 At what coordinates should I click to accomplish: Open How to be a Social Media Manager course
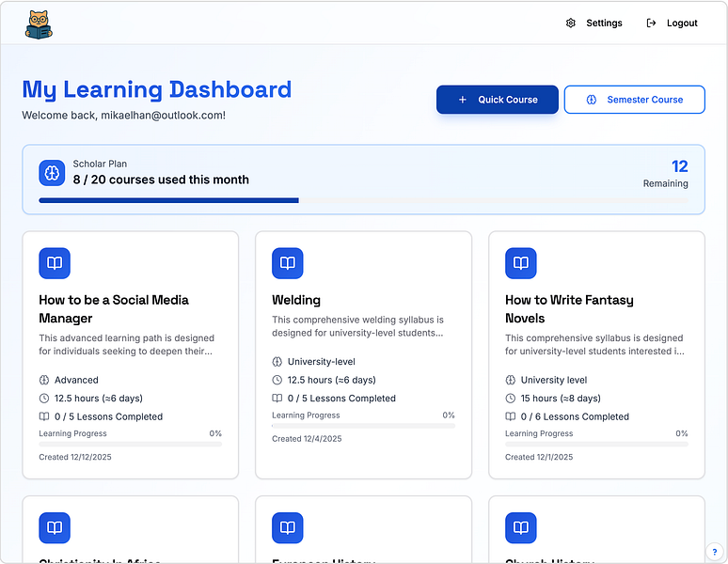point(114,309)
